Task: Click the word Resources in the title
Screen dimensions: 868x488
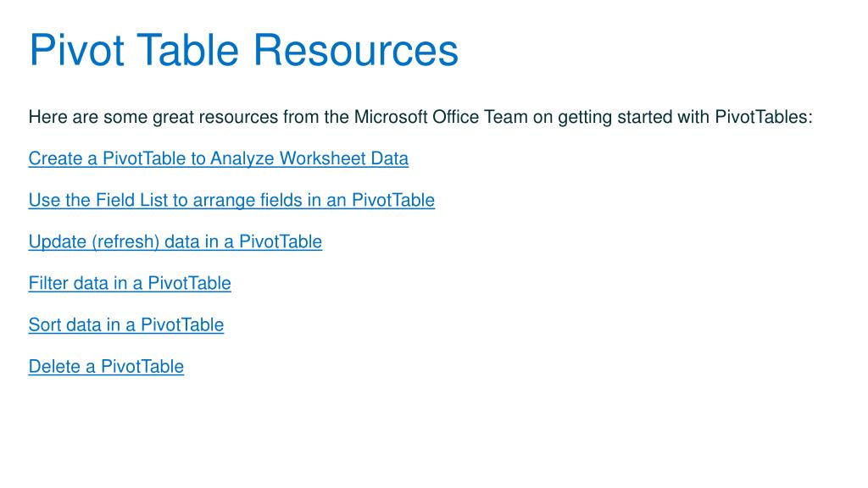Action: (356, 50)
